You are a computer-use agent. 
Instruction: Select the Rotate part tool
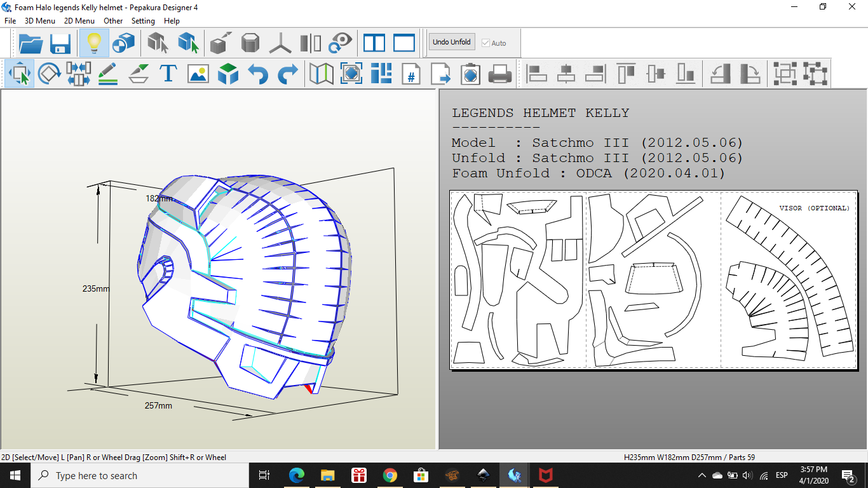49,74
